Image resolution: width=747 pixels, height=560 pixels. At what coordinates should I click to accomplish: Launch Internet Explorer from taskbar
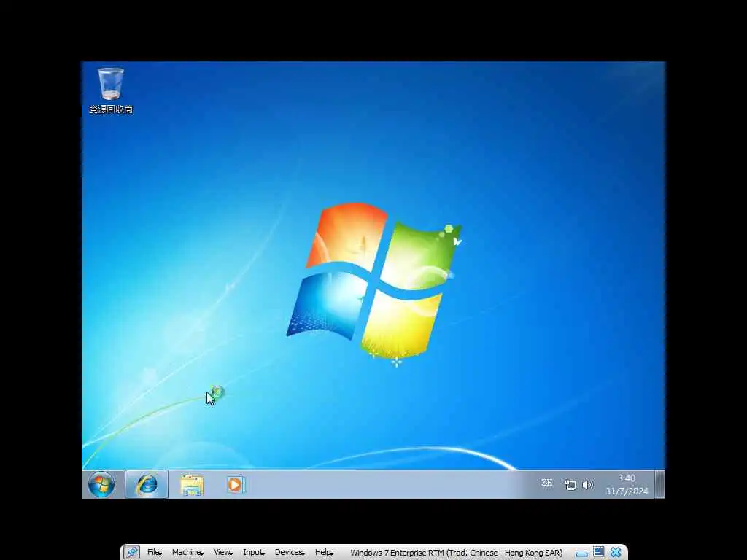(x=147, y=484)
